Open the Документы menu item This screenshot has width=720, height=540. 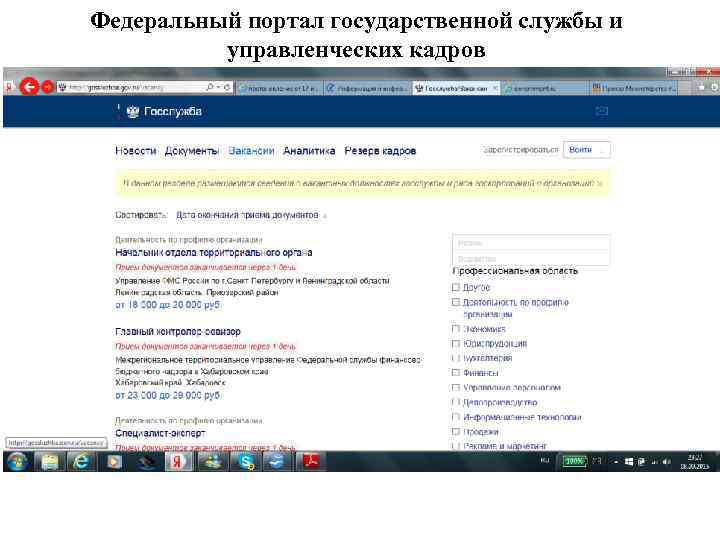pos(191,151)
